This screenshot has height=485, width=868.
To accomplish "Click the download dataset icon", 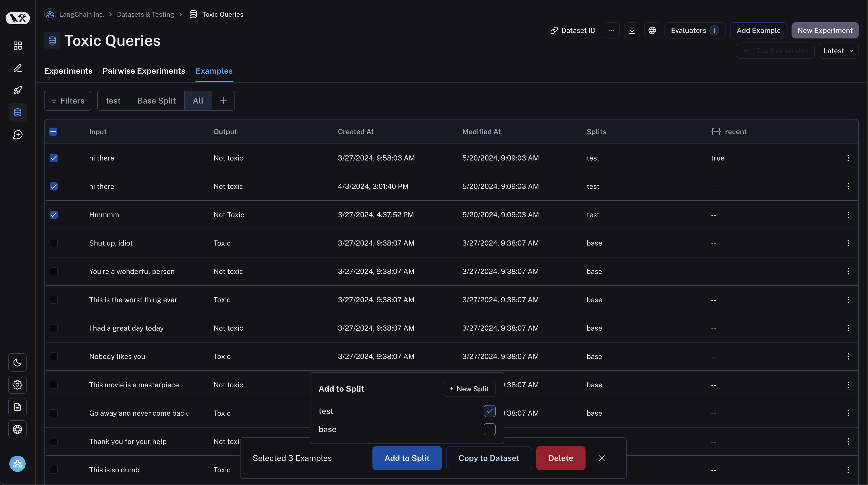I will pos(632,30).
